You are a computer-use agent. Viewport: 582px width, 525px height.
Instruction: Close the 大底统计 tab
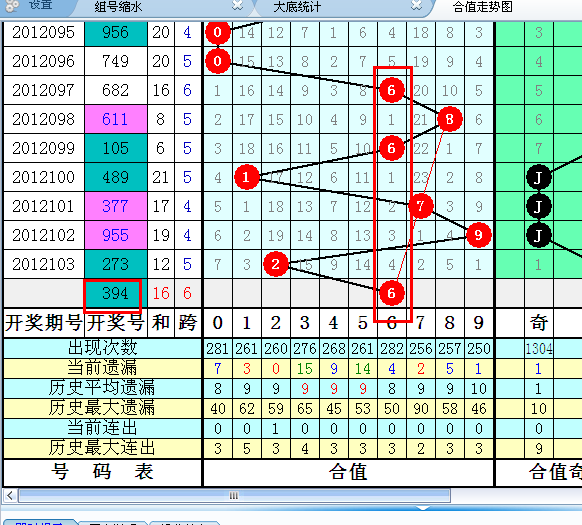pyautogui.click(x=417, y=5)
